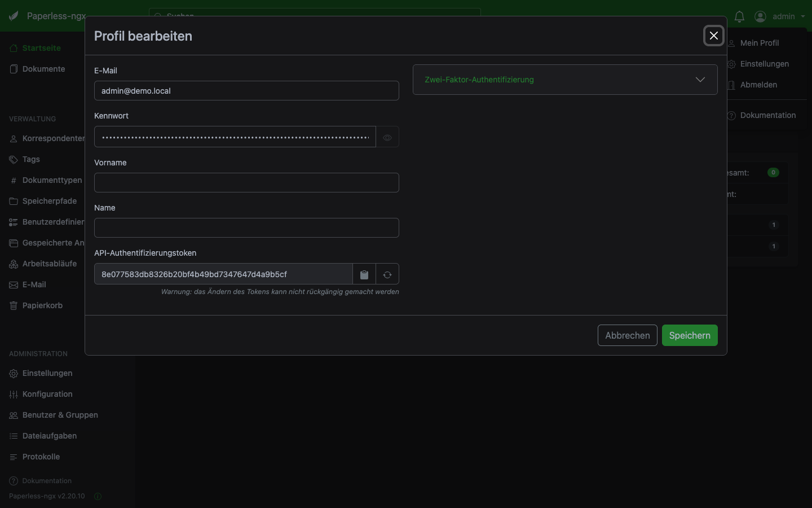Show the hidden Kennwort text
Image resolution: width=812 pixels, height=508 pixels.
coord(387,137)
